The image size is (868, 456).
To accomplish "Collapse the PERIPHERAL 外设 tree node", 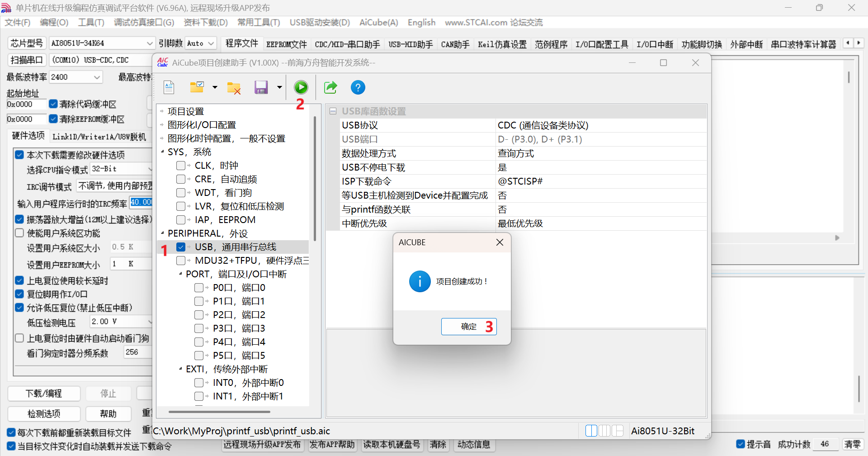I will [162, 233].
